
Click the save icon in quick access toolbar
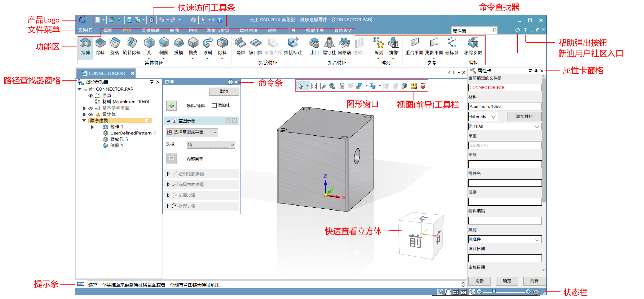129,20
